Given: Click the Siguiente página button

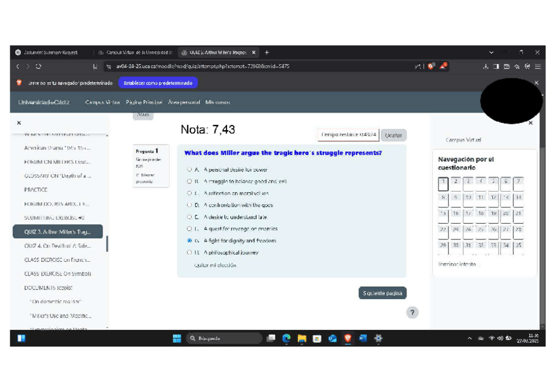Looking at the screenshot, I should point(382,293).
